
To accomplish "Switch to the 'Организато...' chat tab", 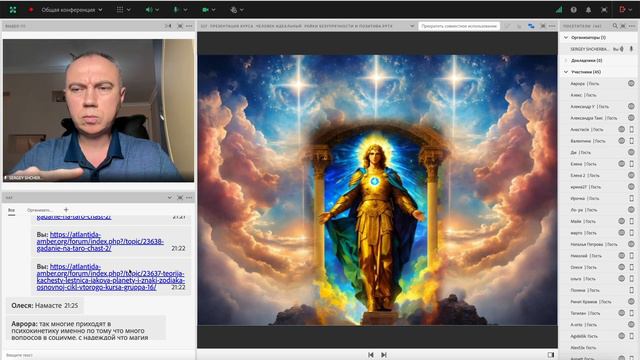I will tap(40, 210).
